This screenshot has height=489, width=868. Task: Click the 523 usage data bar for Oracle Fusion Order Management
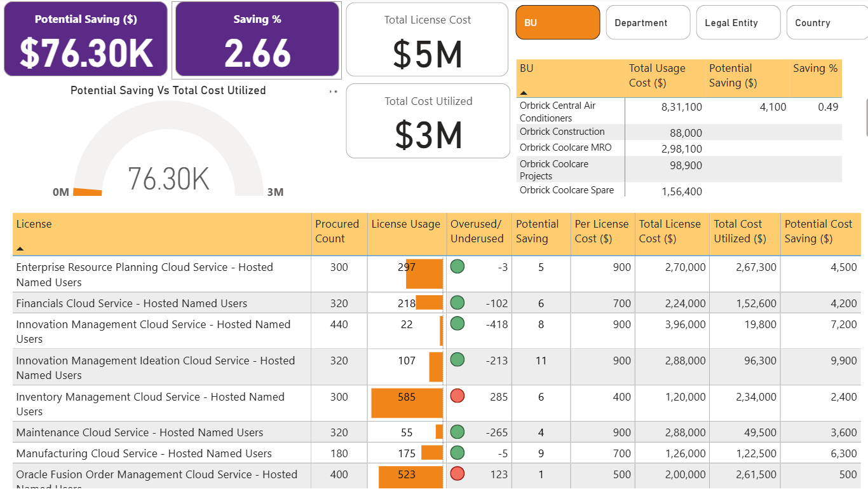click(x=410, y=477)
